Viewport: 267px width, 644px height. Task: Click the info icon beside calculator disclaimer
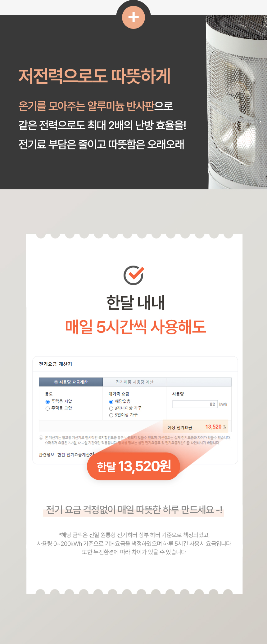41,438
